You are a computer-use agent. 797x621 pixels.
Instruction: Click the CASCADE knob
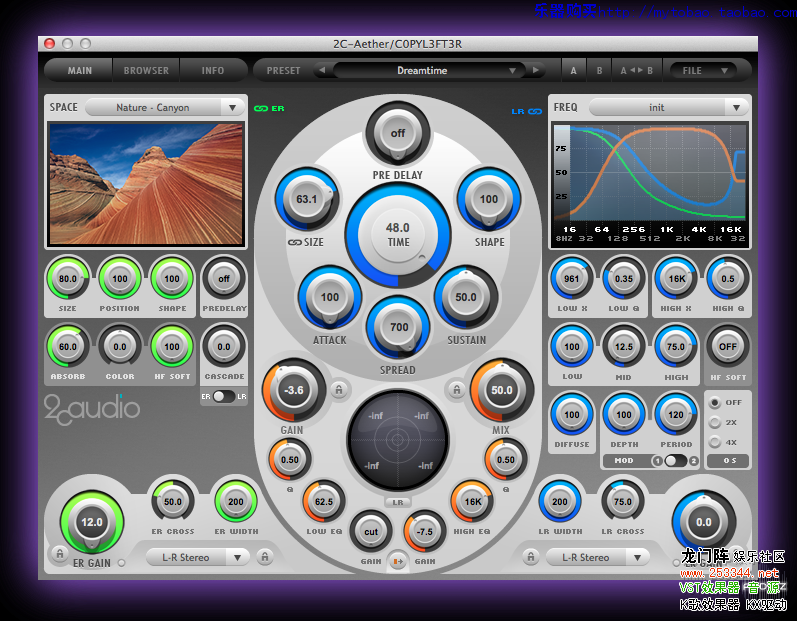click(x=224, y=347)
